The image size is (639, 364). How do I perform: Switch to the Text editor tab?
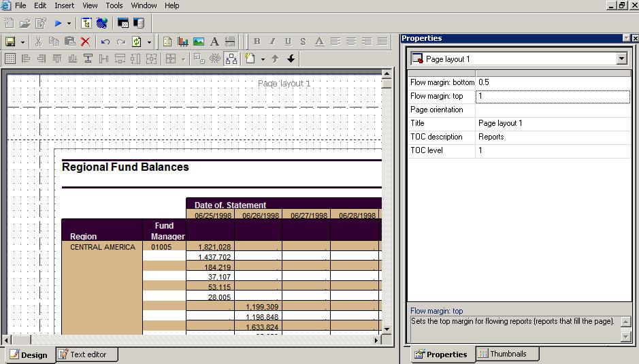click(x=86, y=354)
